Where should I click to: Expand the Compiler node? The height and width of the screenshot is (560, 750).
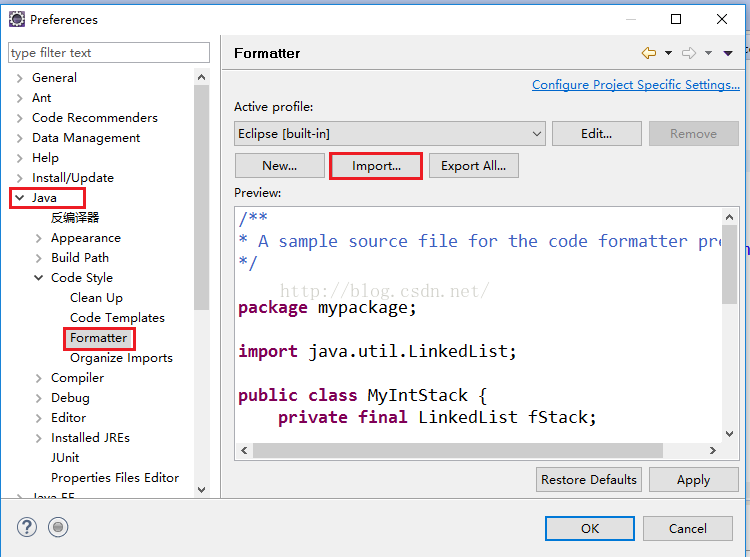point(39,378)
